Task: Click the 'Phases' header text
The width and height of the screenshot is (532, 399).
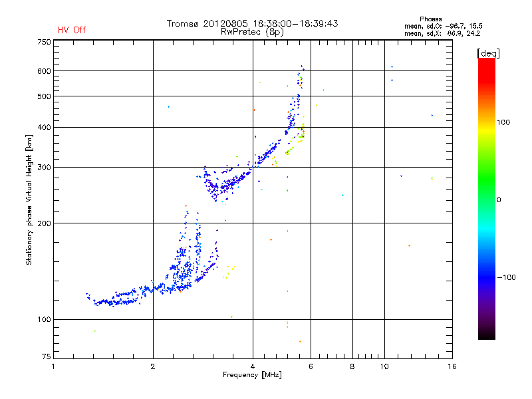Action: (x=430, y=19)
